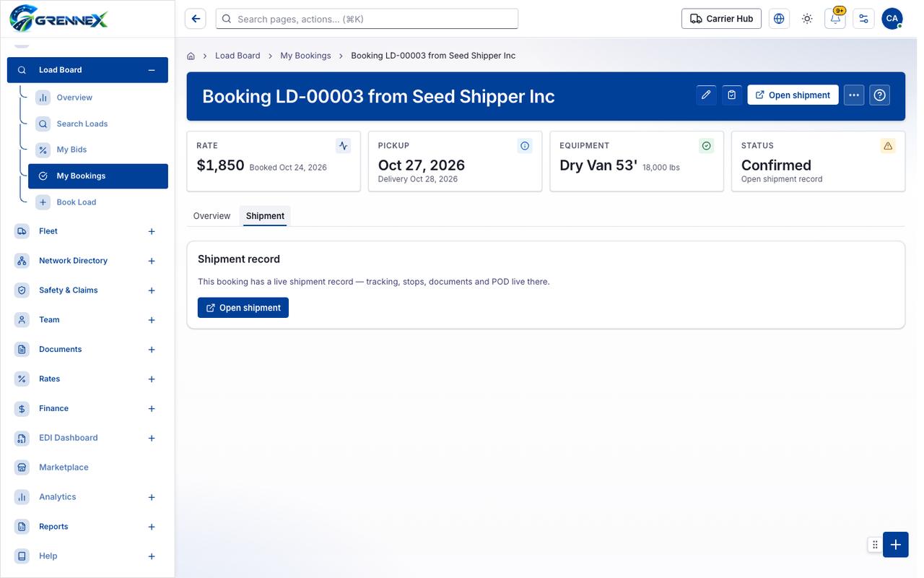Open Load Board Overview in sidebar
Screen dimensions: 924x578
tap(98, 98)
